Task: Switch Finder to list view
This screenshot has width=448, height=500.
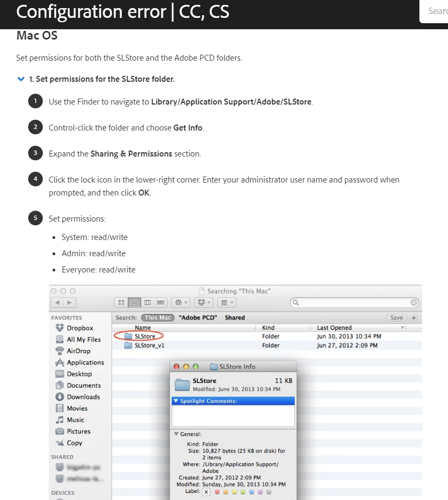Action: coord(134,303)
